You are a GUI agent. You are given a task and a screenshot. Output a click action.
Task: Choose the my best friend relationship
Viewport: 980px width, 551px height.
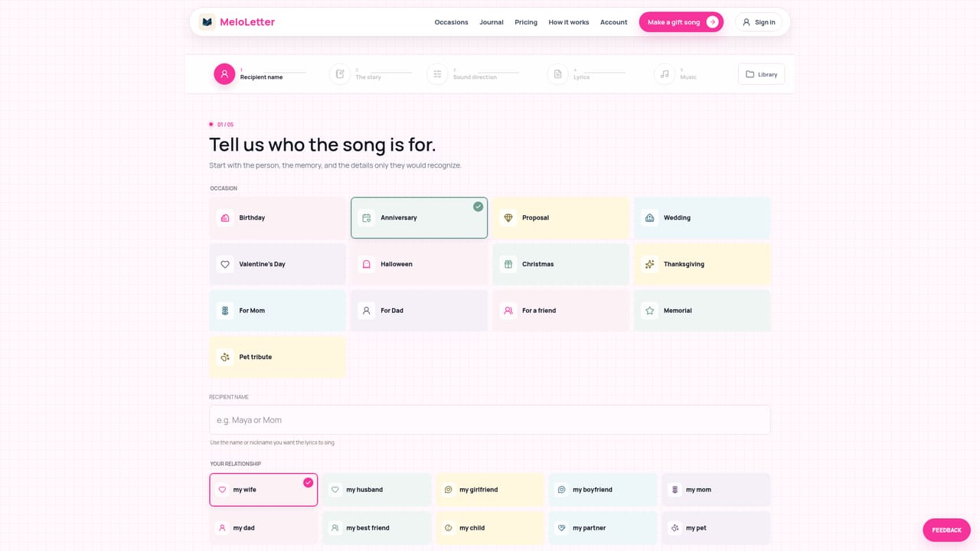pos(377,528)
